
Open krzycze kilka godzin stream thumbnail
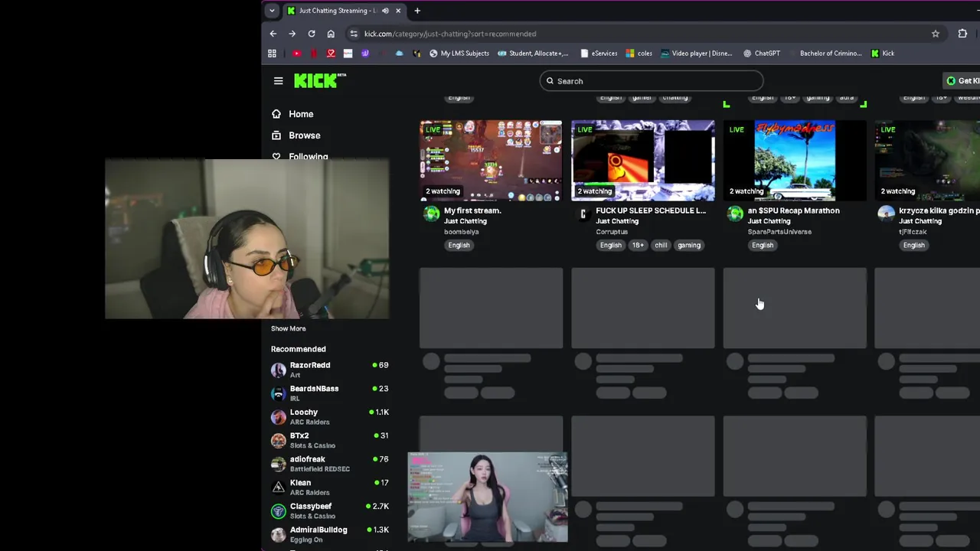coord(927,160)
